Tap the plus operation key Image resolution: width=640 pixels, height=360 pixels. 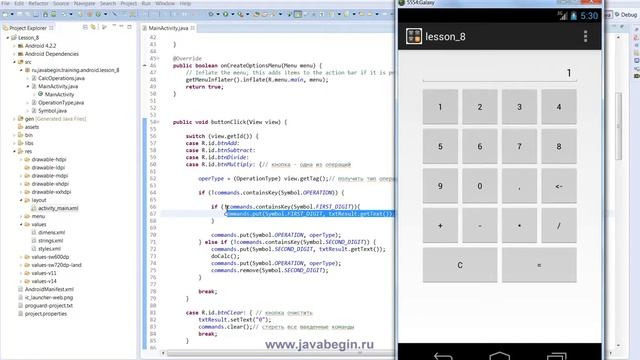[x=440, y=226]
